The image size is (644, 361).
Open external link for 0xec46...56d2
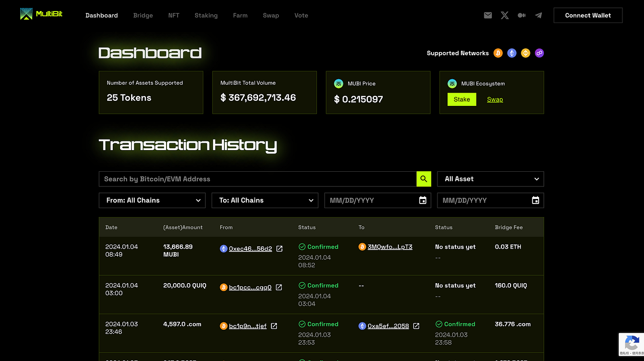tap(279, 249)
